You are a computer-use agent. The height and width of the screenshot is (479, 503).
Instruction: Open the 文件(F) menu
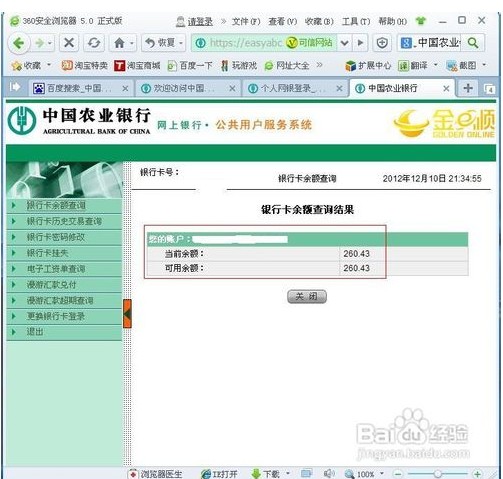coord(246,22)
